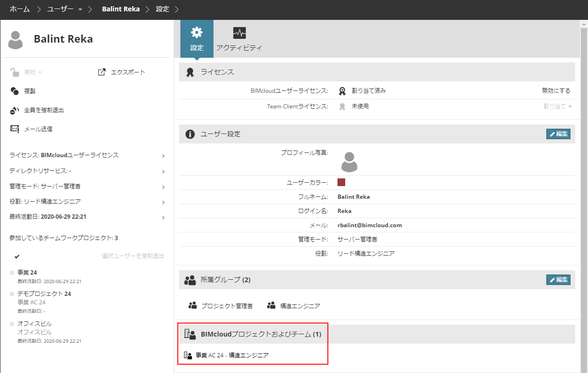
Task: Click the 所属グループ section icon
Action: [190, 280]
